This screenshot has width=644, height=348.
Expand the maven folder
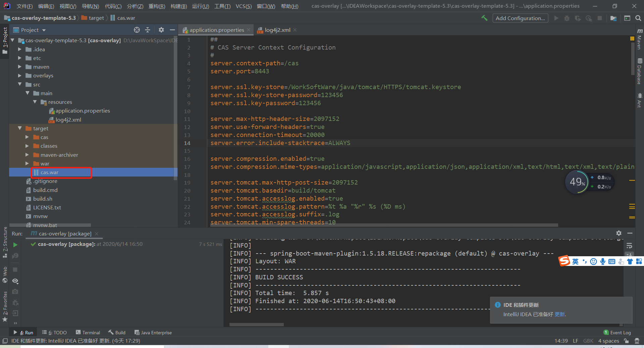20,67
